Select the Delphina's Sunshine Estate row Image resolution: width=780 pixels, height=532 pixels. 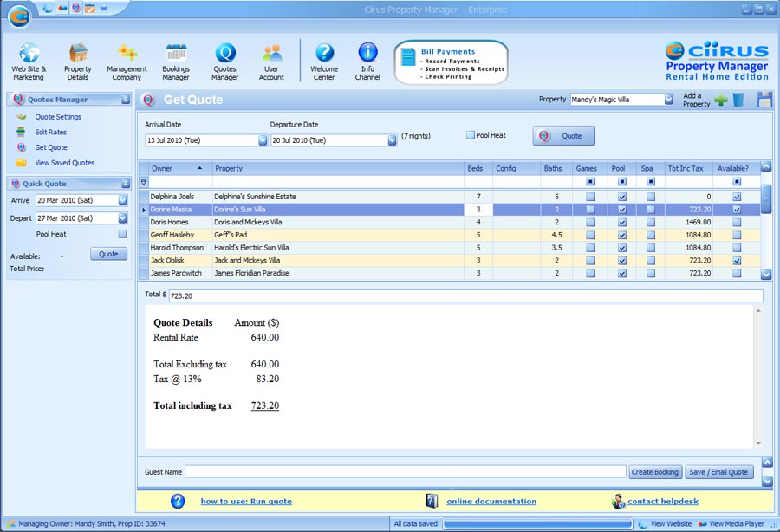pos(449,197)
